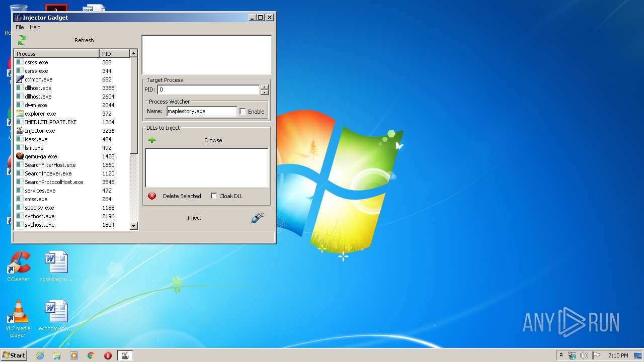Select the lsass.exe process row
The height and width of the screenshot is (362, 644).
pos(72,139)
